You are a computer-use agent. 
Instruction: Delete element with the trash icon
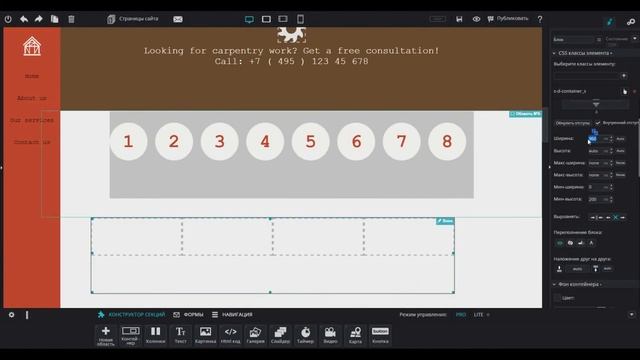pos(71,19)
